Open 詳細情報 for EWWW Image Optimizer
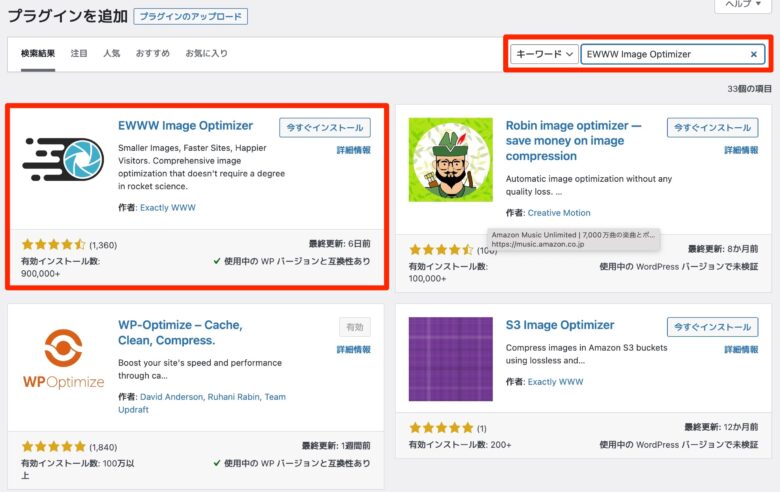Image resolution: width=780 pixels, height=492 pixels. point(354,150)
